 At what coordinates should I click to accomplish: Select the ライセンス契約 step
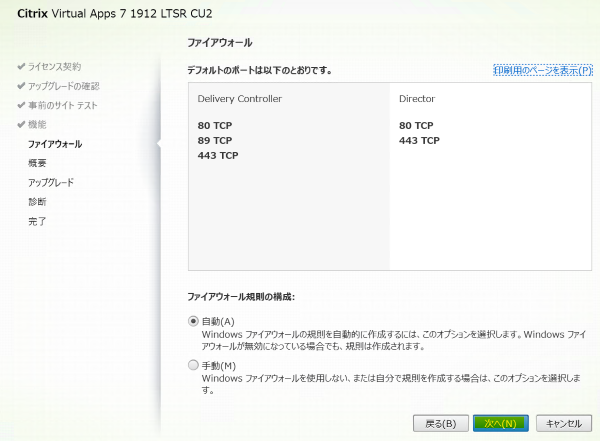54,67
